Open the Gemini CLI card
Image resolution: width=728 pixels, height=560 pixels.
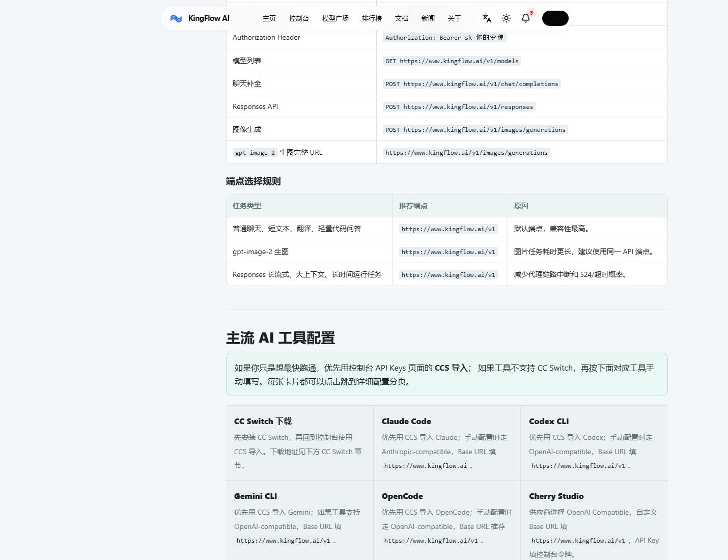pos(300,519)
